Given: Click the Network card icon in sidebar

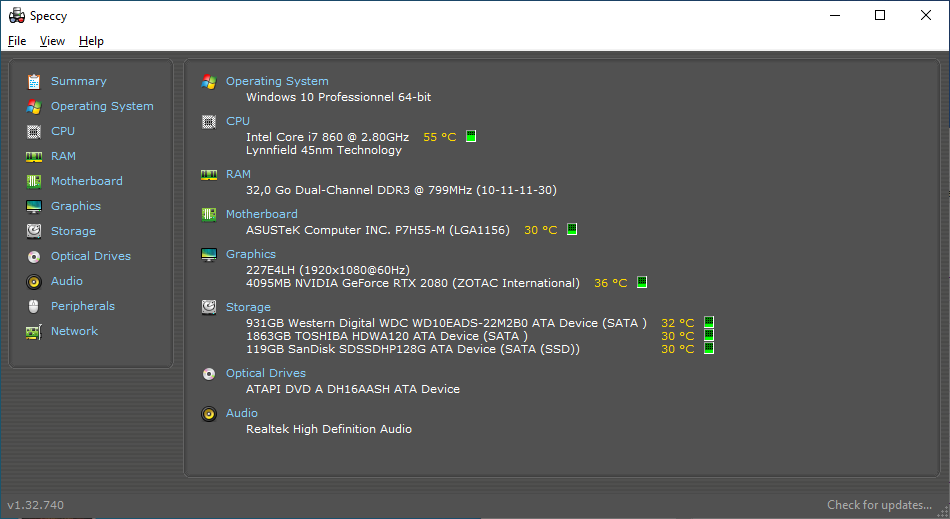Looking at the screenshot, I should point(34,332).
